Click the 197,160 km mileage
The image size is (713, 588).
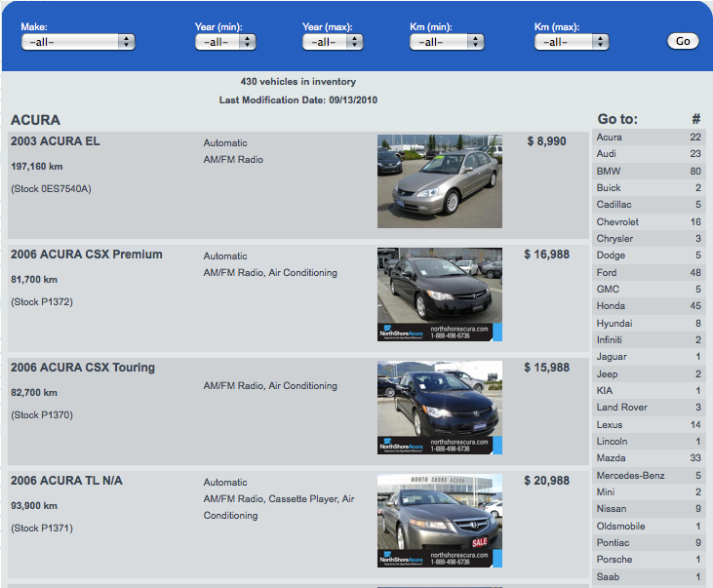point(37,167)
